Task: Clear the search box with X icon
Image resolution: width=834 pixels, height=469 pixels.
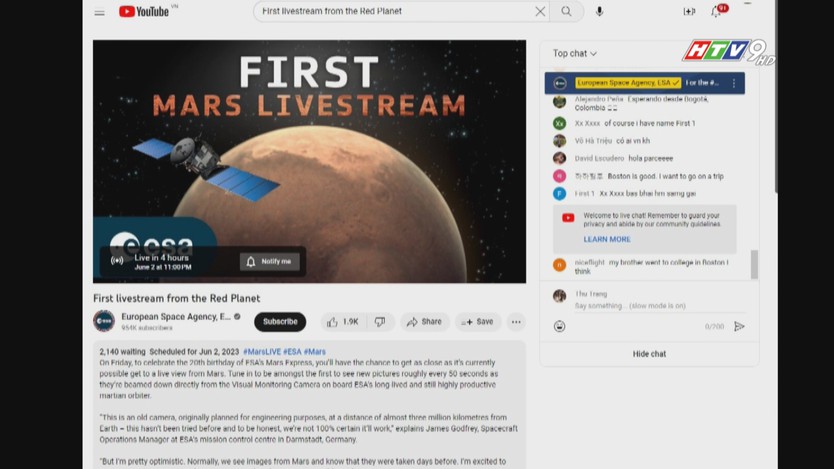Action: (540, 11)
